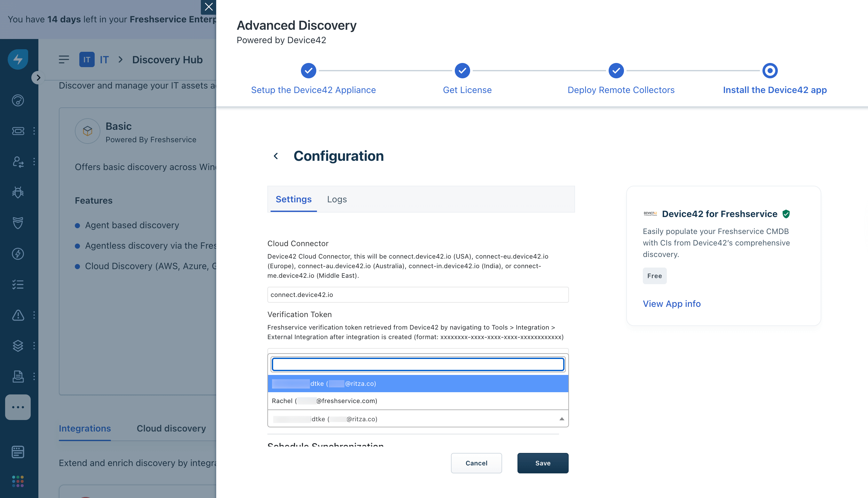Select the layered Assets icon in sidebar

pyautogui.click(x=18, y=346)
